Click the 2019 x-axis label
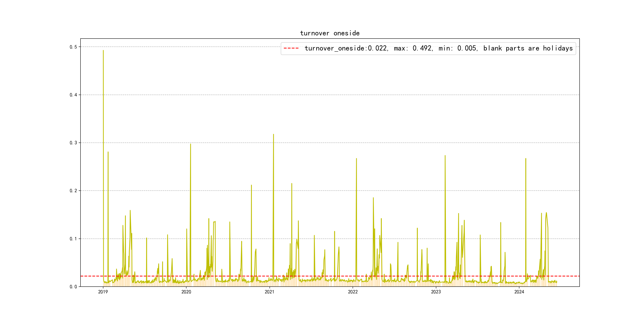 point(103,292)
